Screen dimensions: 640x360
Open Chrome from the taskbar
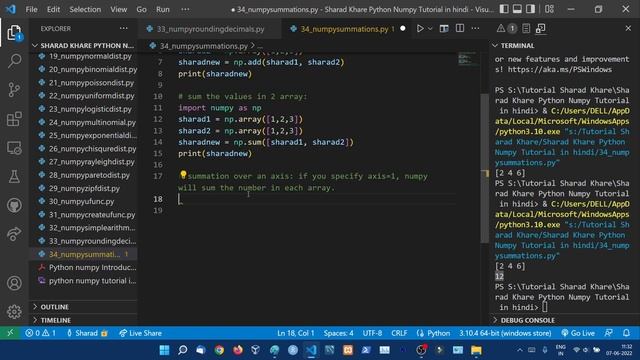pos(219,350)
